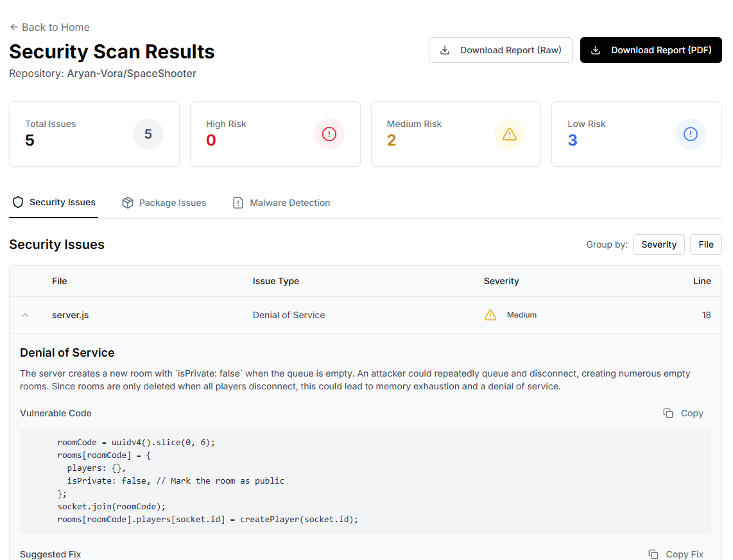Open the Security Issues tab
Viewport: 733px width, 560px height.
pyautogui.click(x=54, y=202)
